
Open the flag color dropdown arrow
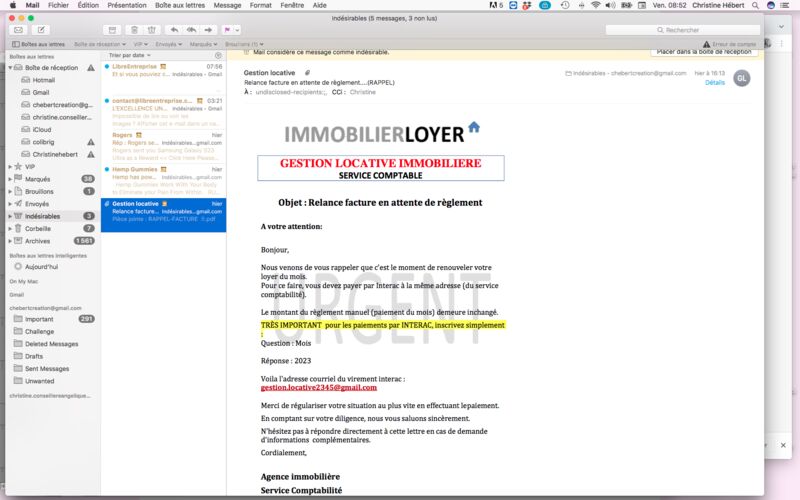click(x=237, y=30)
